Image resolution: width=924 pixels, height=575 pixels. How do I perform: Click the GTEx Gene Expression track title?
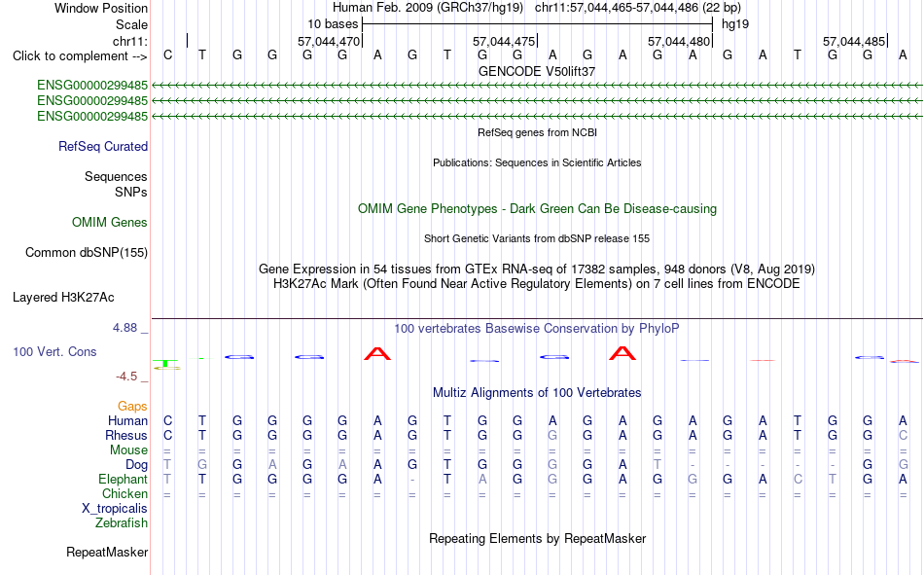pyautogui.click(x=537, y=269)
